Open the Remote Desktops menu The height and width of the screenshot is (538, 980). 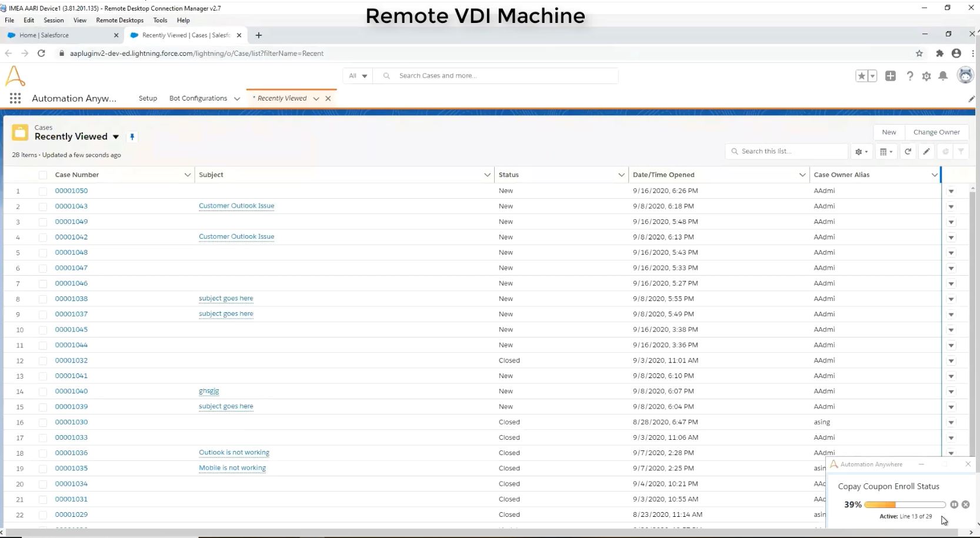click(x=120, y=20)
